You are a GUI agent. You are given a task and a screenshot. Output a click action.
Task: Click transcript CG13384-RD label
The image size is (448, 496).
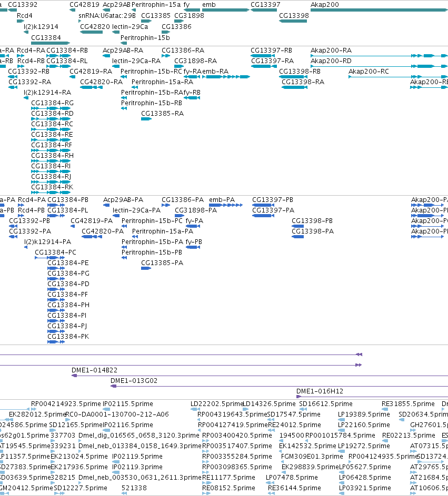52,113
